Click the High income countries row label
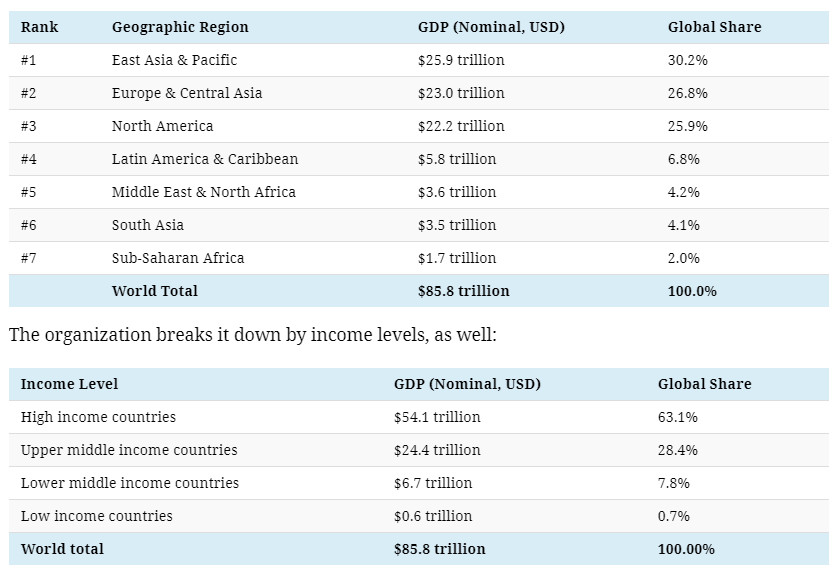The width and height of the screenshot is (838, 577). point(98,417)
